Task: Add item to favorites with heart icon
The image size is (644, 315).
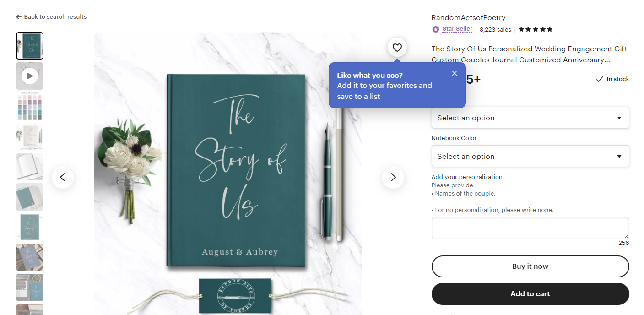Action: (x=397, y=47)
